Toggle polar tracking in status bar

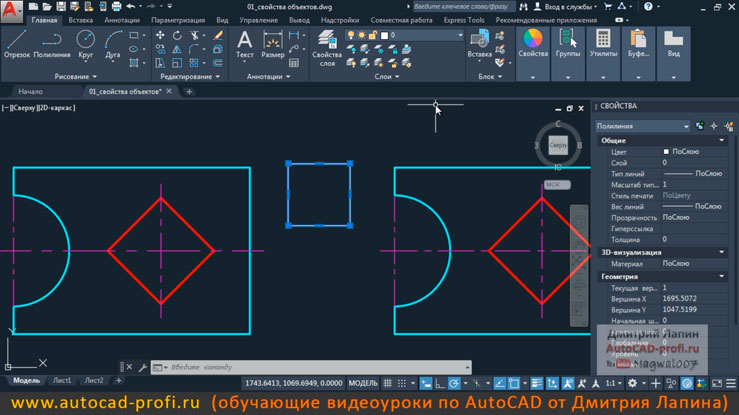point(454,383)
